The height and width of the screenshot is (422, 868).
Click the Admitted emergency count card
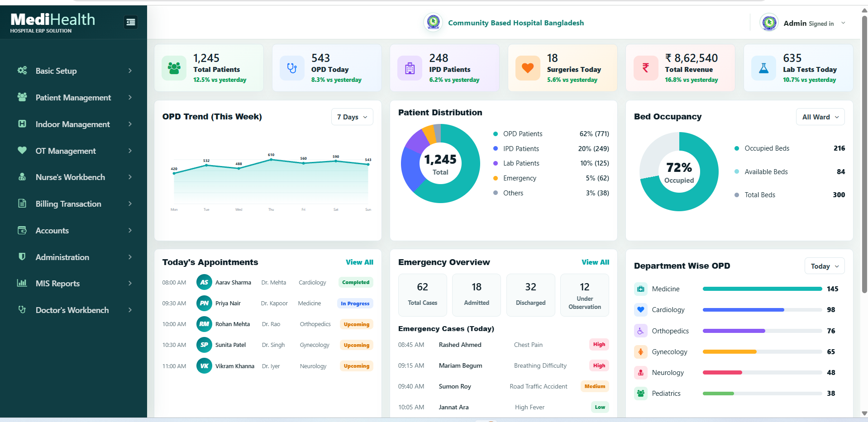pos(477,295)
